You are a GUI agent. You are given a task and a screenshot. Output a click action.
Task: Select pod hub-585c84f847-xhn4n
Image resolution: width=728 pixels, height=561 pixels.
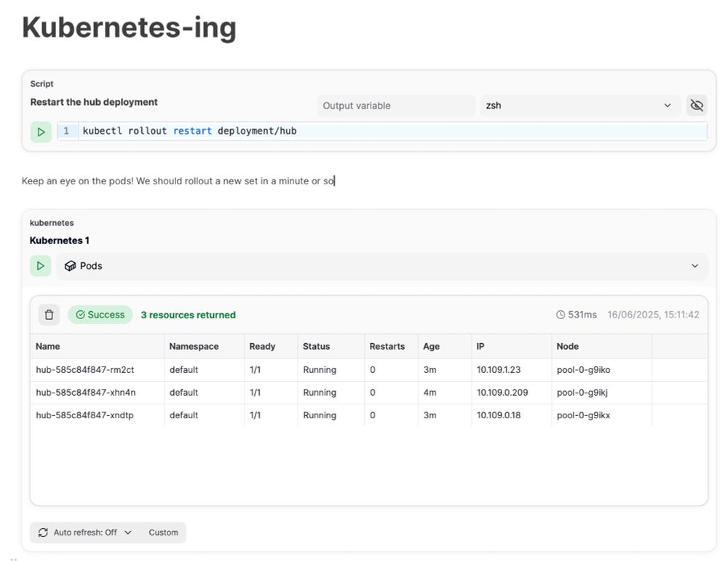click(x=86, y=392)
